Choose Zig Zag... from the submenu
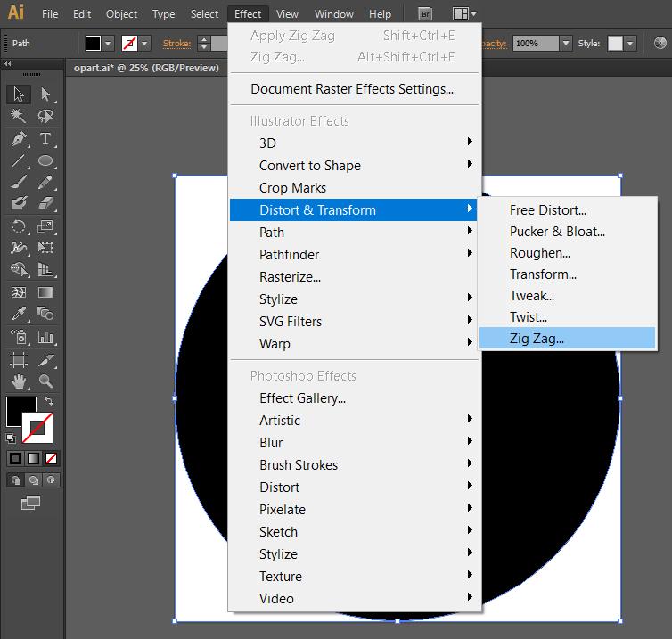 537,339
